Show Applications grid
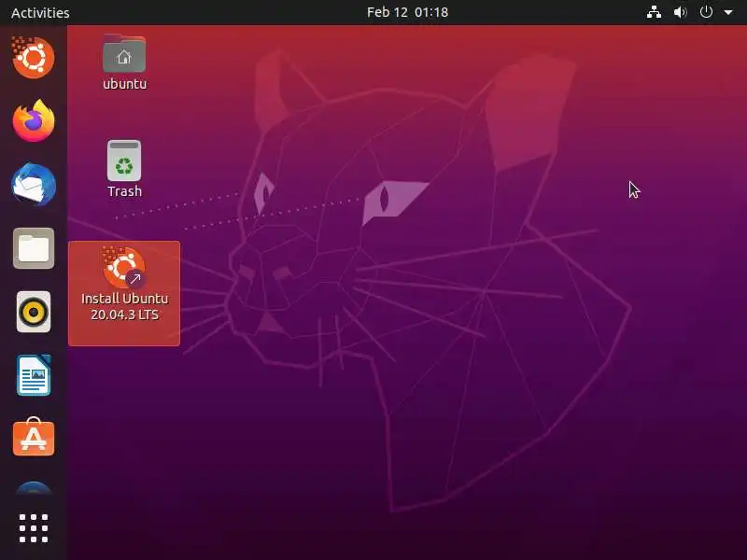This screenshot has width=747, height=560. (34, 528)
